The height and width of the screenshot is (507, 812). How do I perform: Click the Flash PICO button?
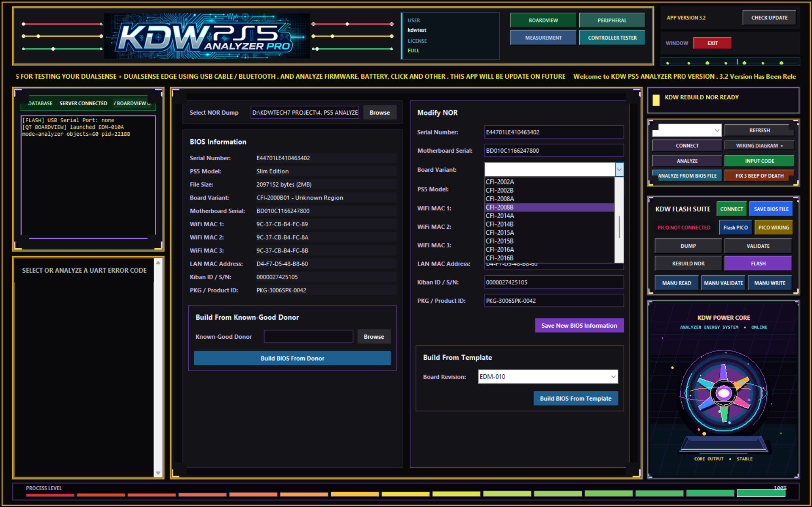[x=735, y=227]
